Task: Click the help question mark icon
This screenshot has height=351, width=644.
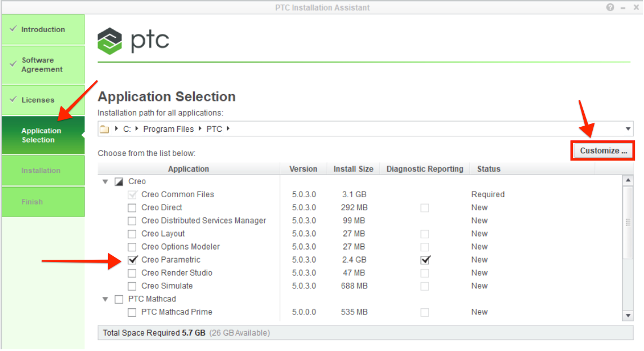Action: click(x=610, y=7)
